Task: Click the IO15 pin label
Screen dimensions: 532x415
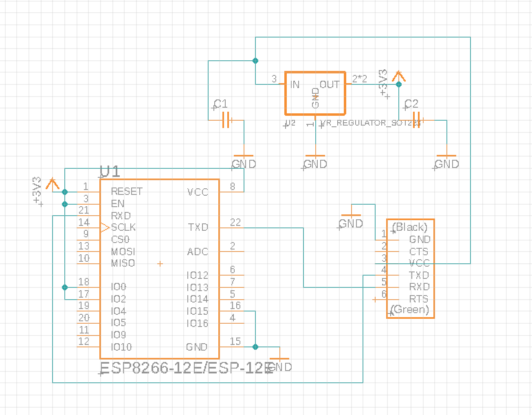Action: [x=198, y=311]
